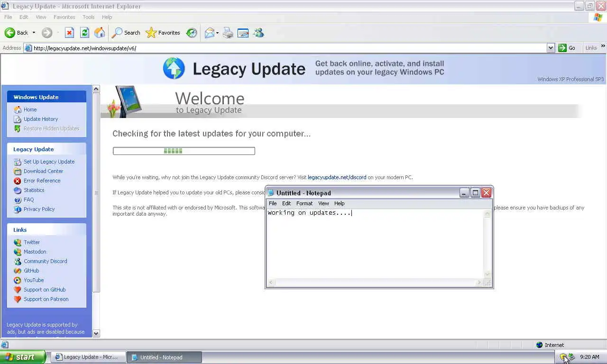
Task: Click the GitHub sidebar icon
Action: click(18, 271)
